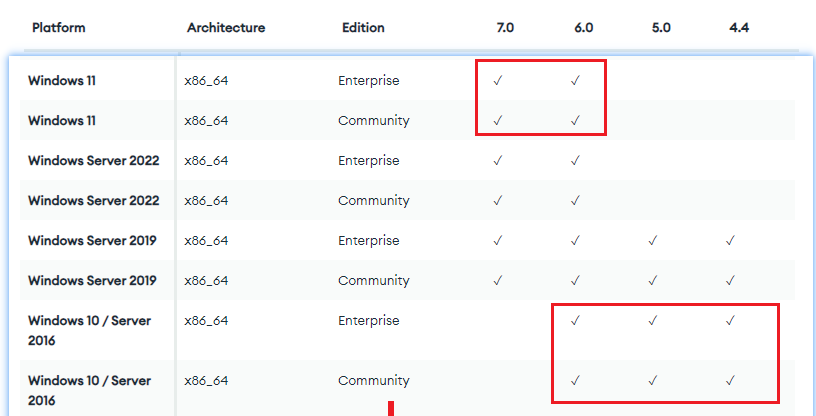
Task: Click 6.0 checkmark for Windows 11 Enterprise
Action: coord(575,81)
